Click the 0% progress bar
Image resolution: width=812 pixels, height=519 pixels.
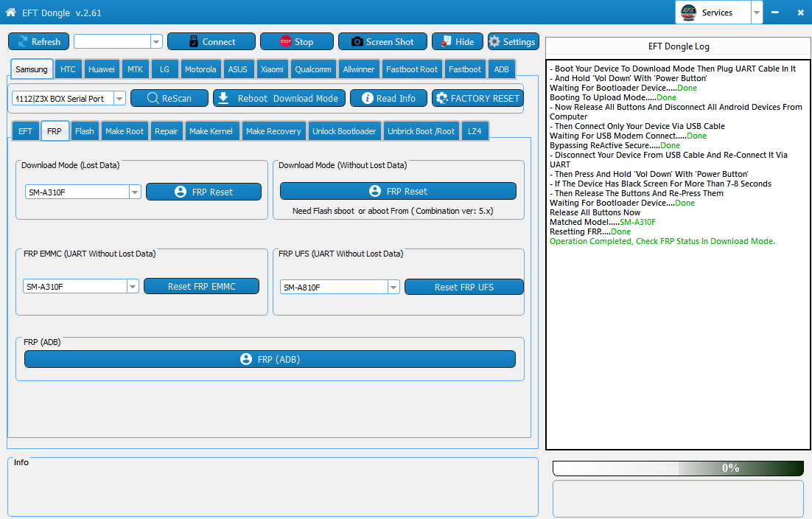pos(679,468)
